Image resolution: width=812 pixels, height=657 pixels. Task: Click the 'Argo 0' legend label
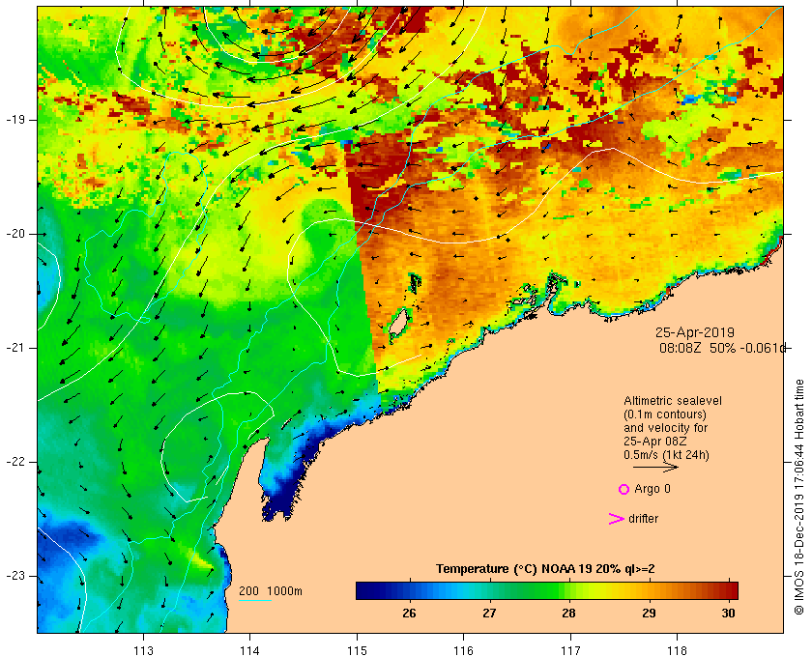(x=652, y=489)
